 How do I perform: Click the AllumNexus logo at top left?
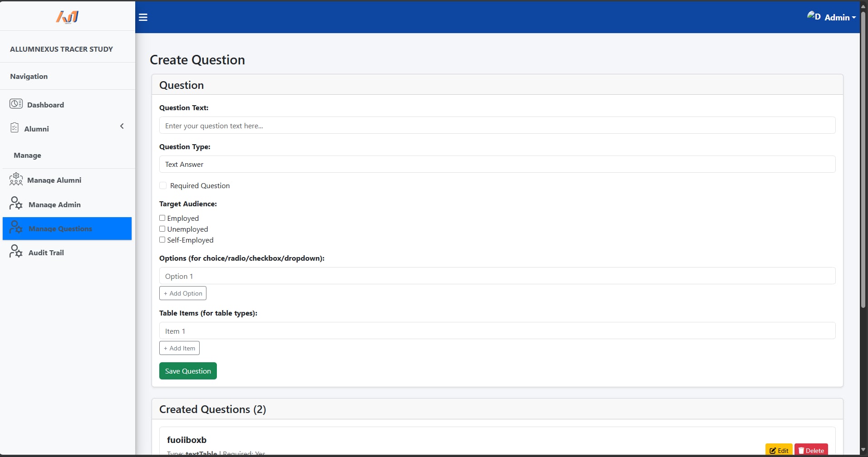coord(67,16)
